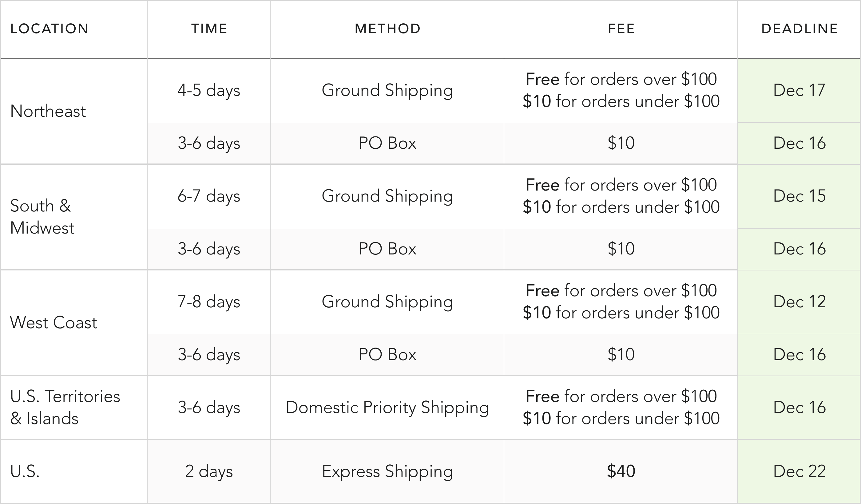The image size is (861, 504).
Task: Select the METHOD column header
Action: [387, 29]
